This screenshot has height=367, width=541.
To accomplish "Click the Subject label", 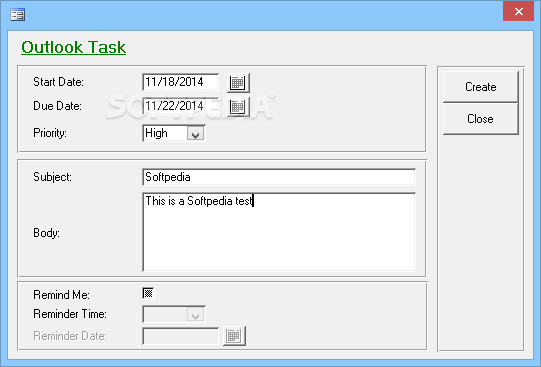I will [x=52, y=177].
